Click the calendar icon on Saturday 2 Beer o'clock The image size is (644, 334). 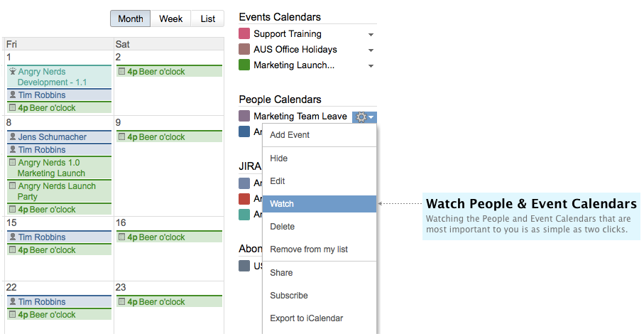(122, 72)
